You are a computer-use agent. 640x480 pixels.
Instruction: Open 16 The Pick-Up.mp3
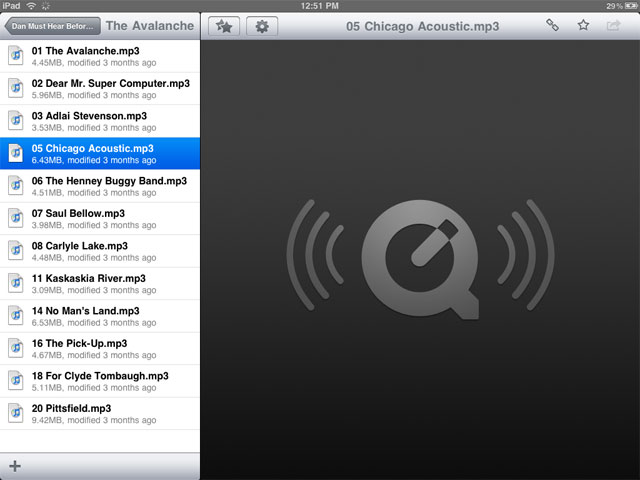[x=100, y=349]
